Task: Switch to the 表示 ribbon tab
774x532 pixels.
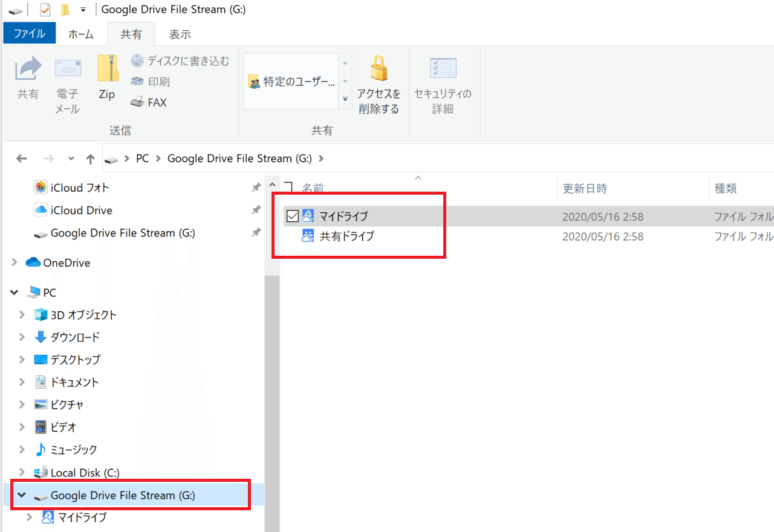Action: pyautogui.click(x=180, y=34)
